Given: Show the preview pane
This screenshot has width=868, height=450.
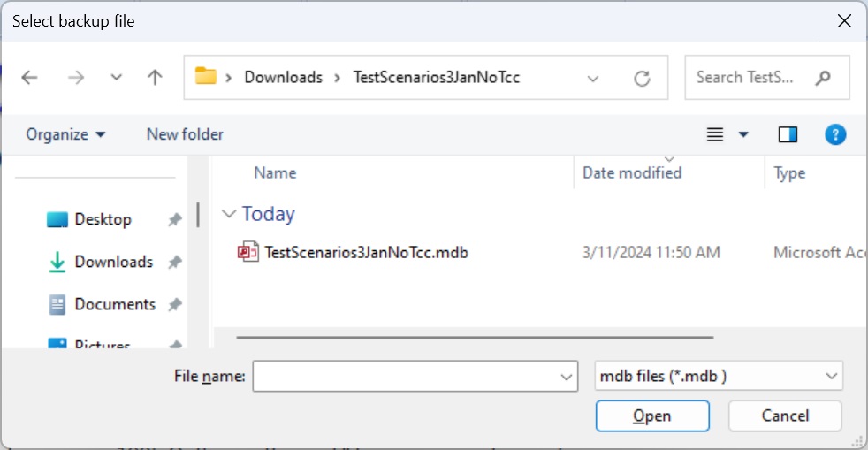Looking at the screenshot, I should tap(788, 134).
